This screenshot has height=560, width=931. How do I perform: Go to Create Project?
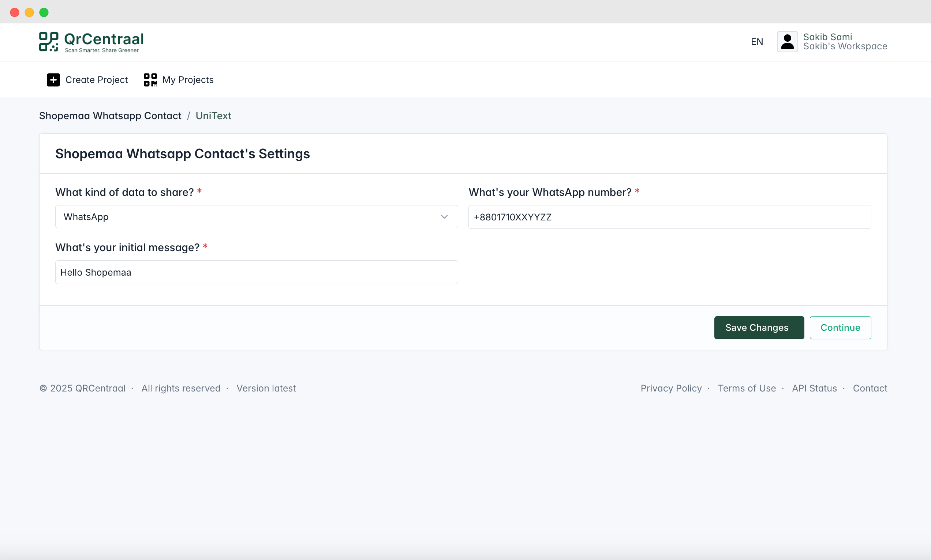(96, 80)
